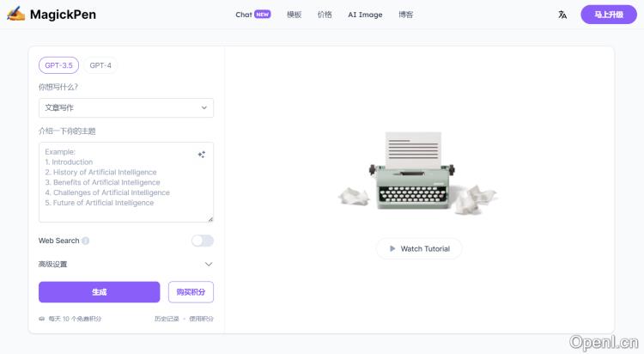Click the NEW badge beside Chat
The height and width of the screenshot is (354, 644).
coord(263,15)
